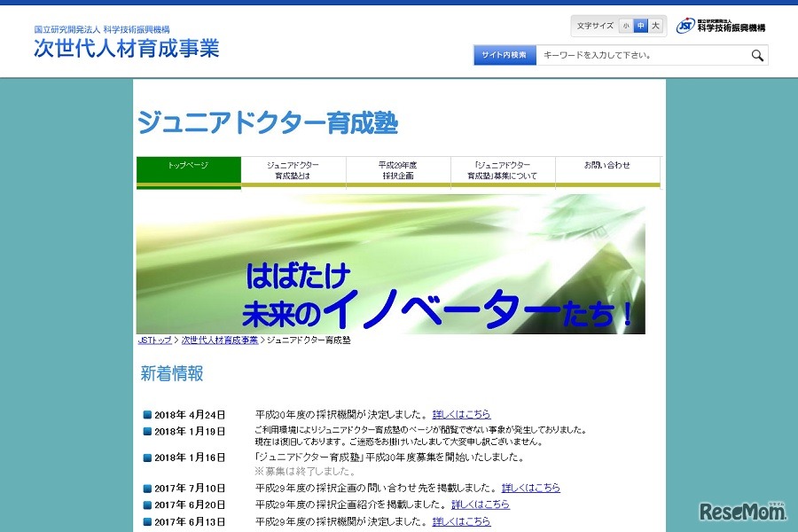Click the JSTトップ breadcrumb link
798x532 pixels.
tap(154, 340)
